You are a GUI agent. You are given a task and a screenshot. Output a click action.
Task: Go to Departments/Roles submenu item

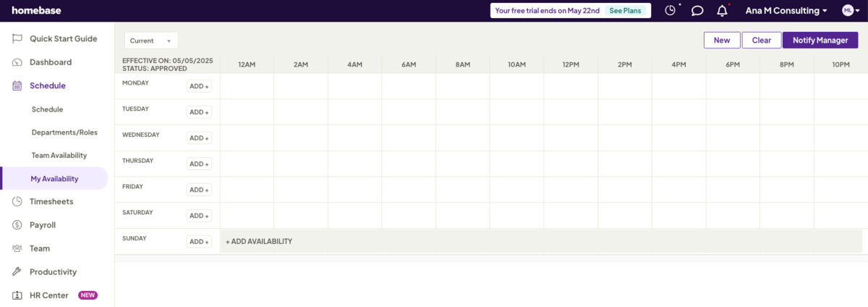tap(64, 133)
